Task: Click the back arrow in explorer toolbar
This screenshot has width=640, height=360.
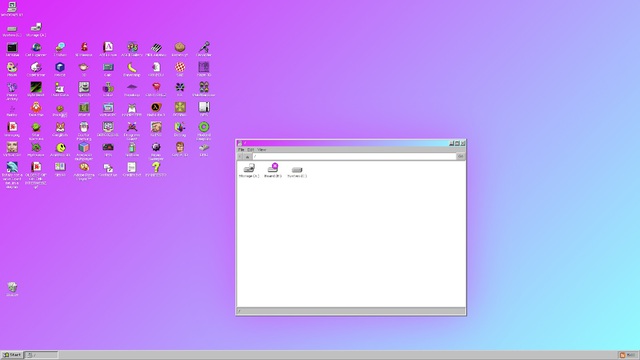Action: [240, 156]
